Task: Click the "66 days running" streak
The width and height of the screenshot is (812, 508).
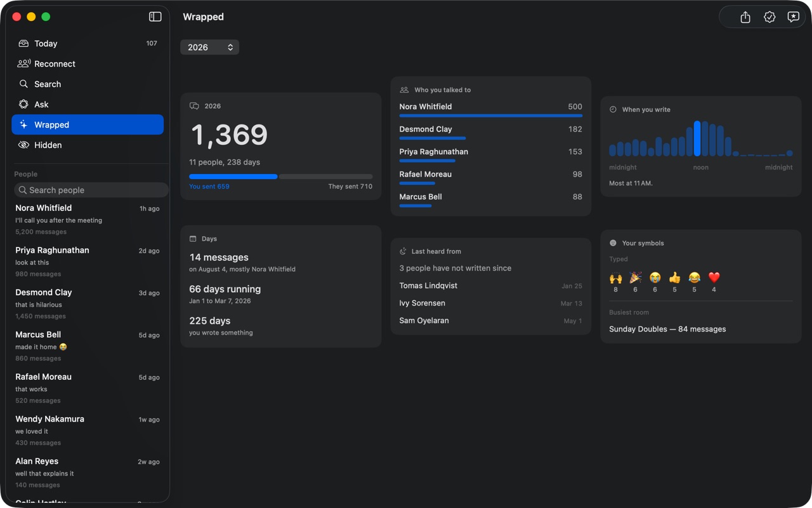Action: point(225,289)
